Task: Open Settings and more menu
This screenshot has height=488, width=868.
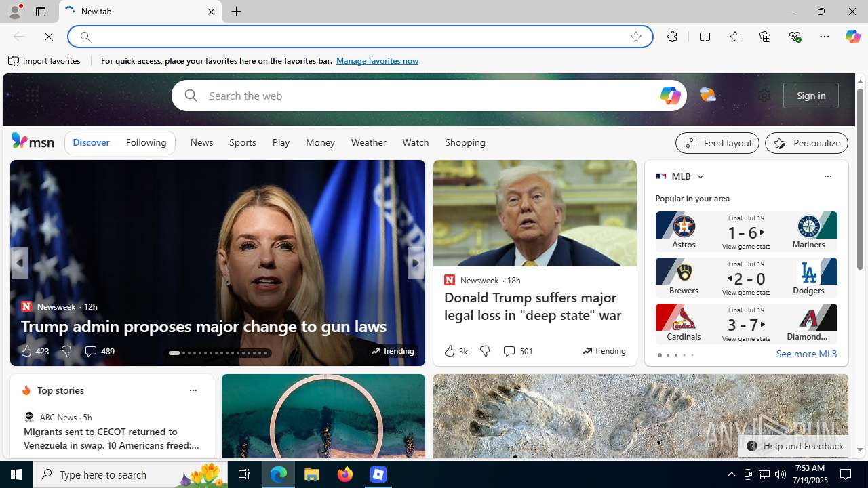Action: (824, 37)
